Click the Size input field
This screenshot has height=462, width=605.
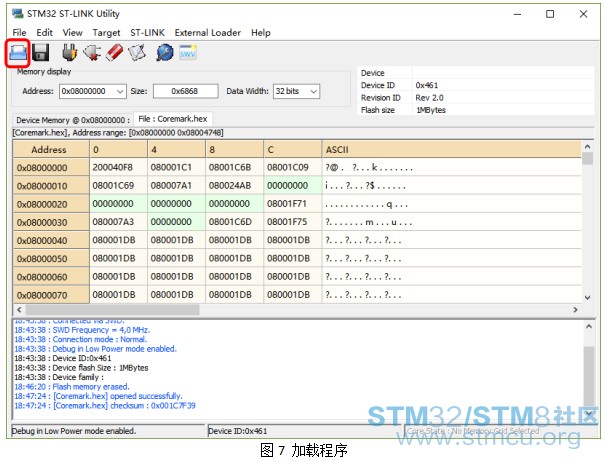(x=186, y=91)
